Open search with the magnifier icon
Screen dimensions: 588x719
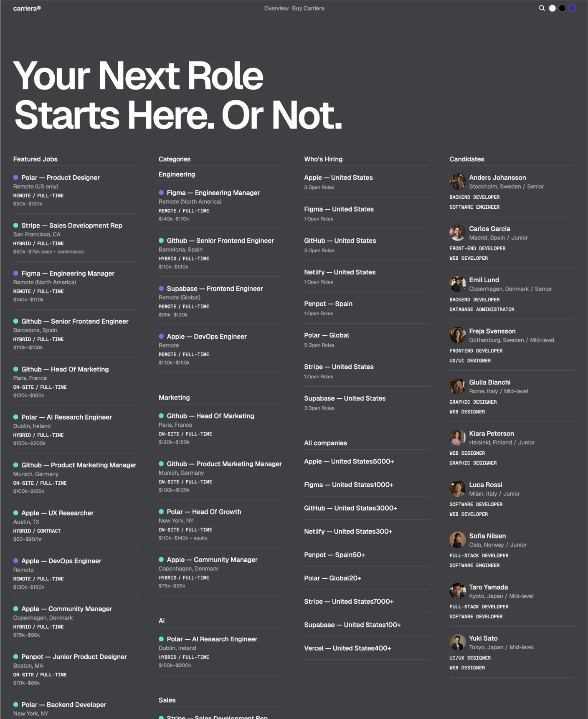(x=542, y=8)
